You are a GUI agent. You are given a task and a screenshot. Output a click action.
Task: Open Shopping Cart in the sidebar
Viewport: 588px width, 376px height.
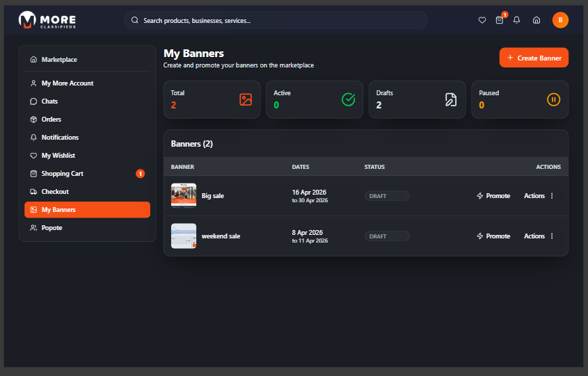(62, 174)
